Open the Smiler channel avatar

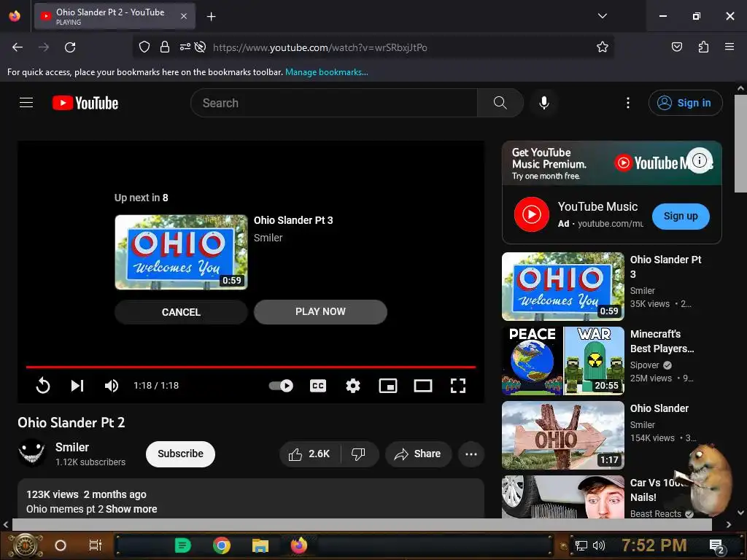[31, 453]
